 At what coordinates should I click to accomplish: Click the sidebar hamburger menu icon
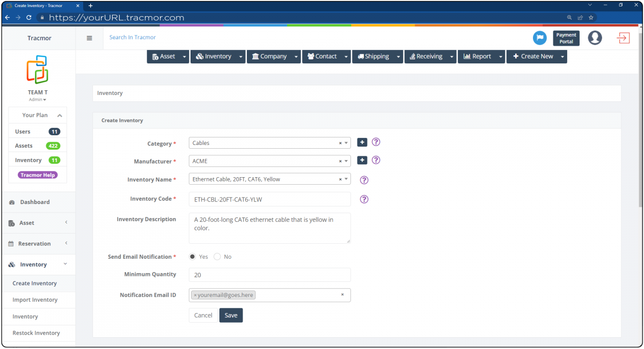(x=89, y=38)
